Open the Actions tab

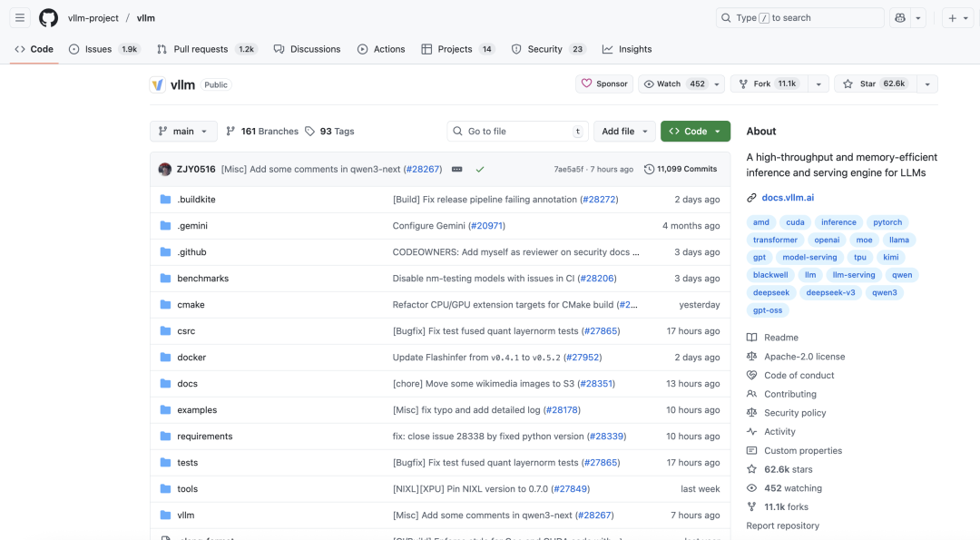tap(381, 49)
